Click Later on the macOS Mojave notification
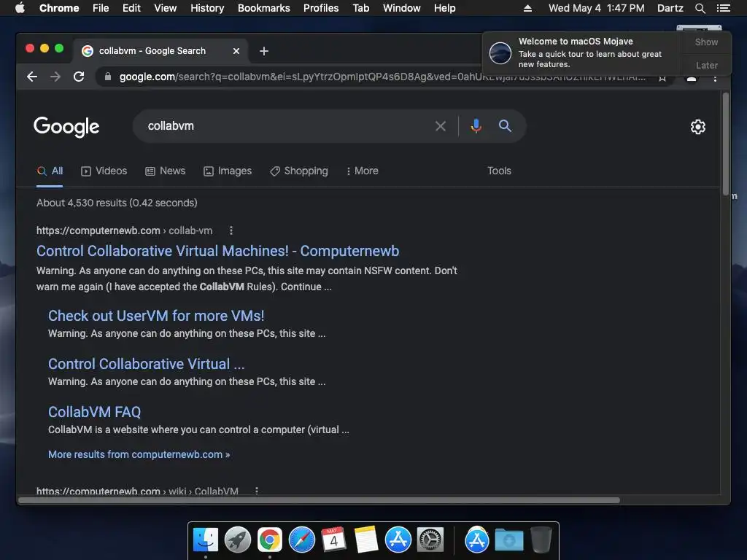The height and width of the screenshot is (560, 747). pyautogui.click(x=706, y=65)
